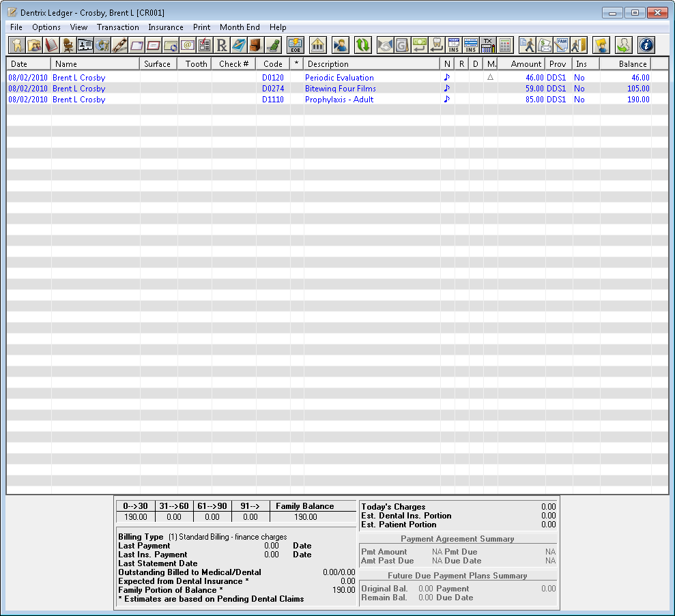The width and height of the screenshot is (675, 616).
Task: Open the Family File module
Action: click(33, 45)
